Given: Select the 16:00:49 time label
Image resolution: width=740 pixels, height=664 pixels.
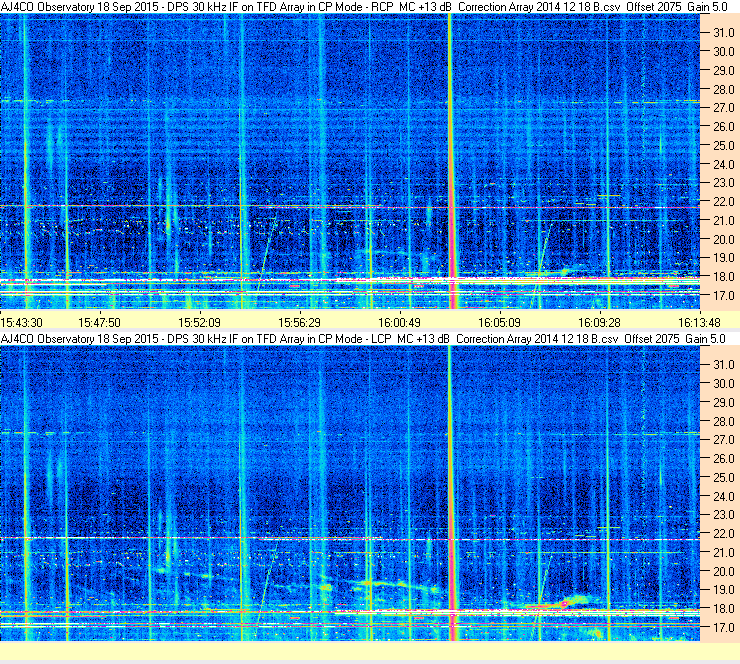Looking at the screenshot, I should [x=399, y=323].
